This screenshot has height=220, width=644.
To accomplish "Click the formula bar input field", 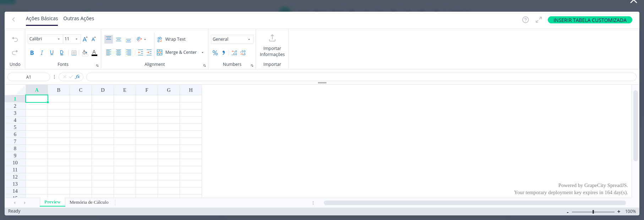I will click(x=361, y=77).
